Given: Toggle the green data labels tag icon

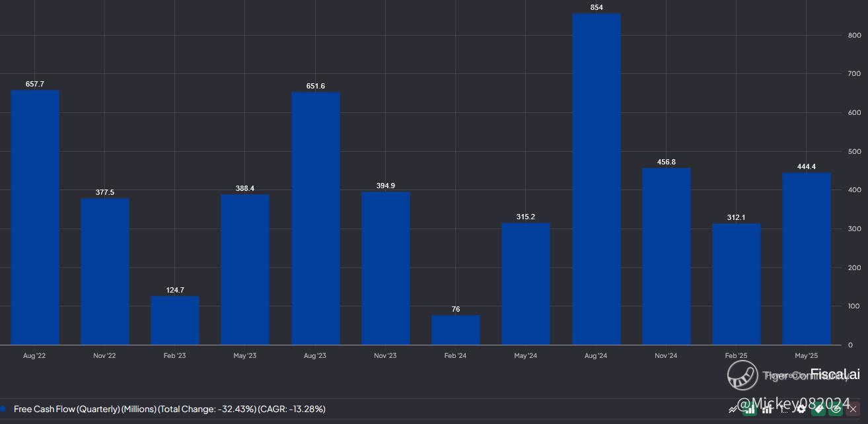Looking at the screenshot, I should tap(818, 409).
